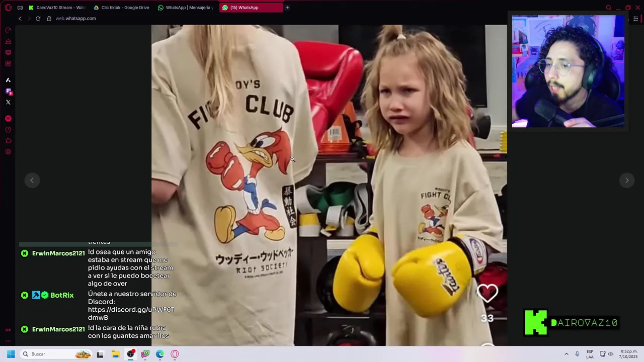Image resolution: width=644 pixels, height=362 pixels.
Task: Click the webcam overlay thumbnail
Action: click(568, 71)
